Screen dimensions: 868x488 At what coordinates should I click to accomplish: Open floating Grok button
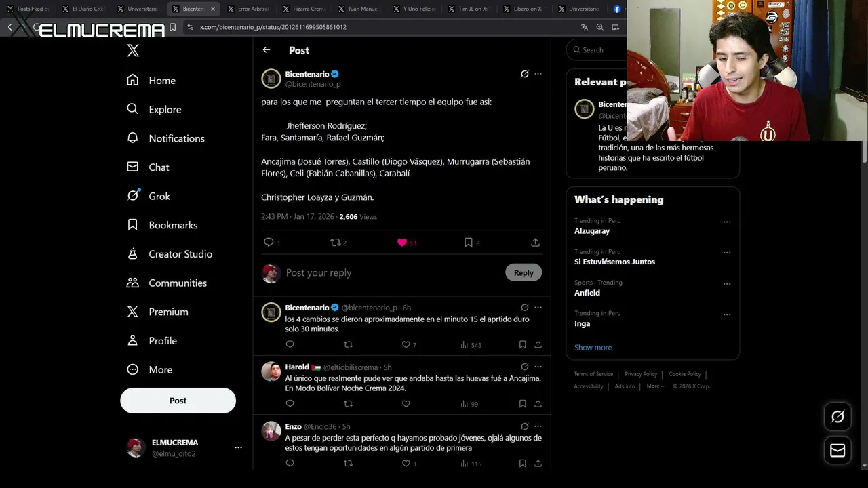click(837, 417)
